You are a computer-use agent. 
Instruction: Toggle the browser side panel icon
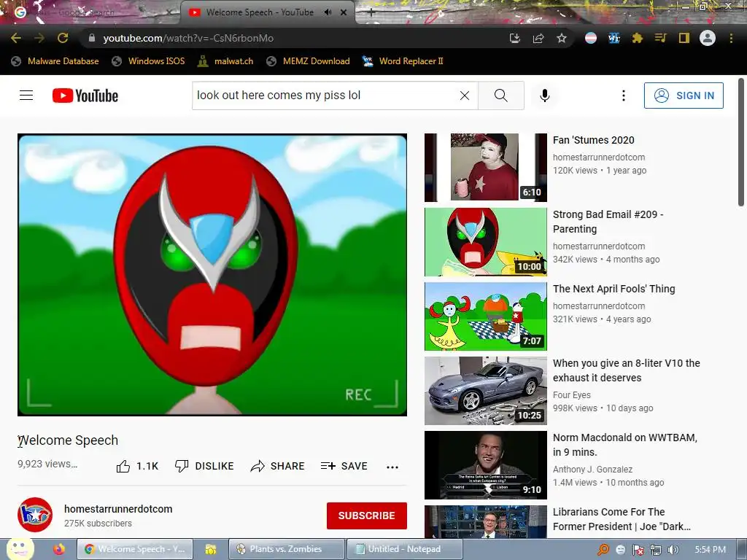[x=684, y=38]
